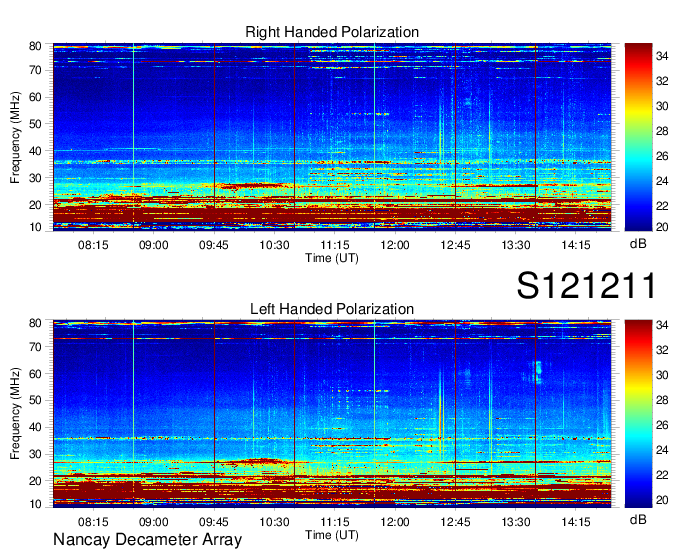
Task: Click the Right Handed Polarization colorbar
Action: coord(638,137)
